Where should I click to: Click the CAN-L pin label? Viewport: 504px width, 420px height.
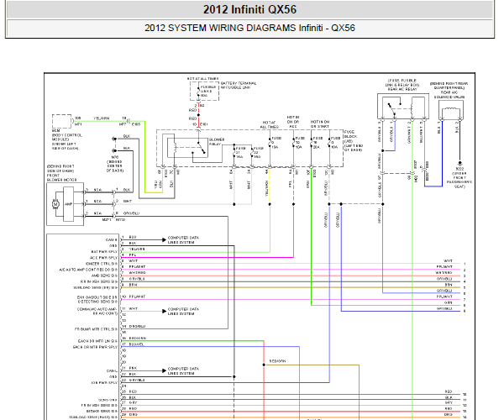(x=112, y=370)
